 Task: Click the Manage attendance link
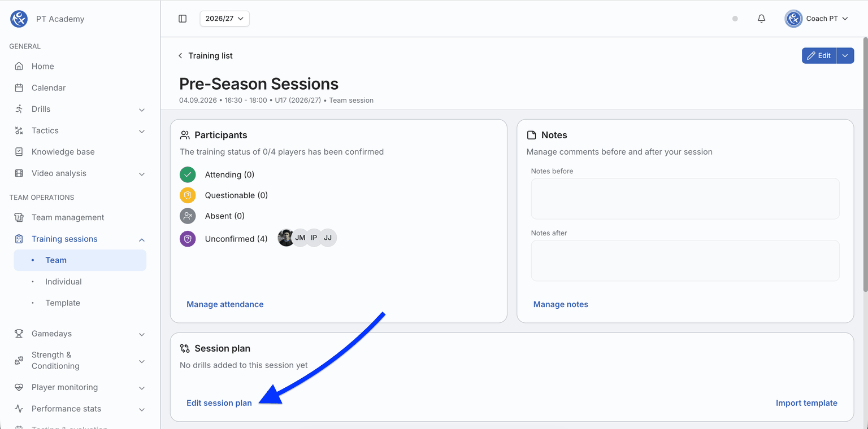coord(225,304)
